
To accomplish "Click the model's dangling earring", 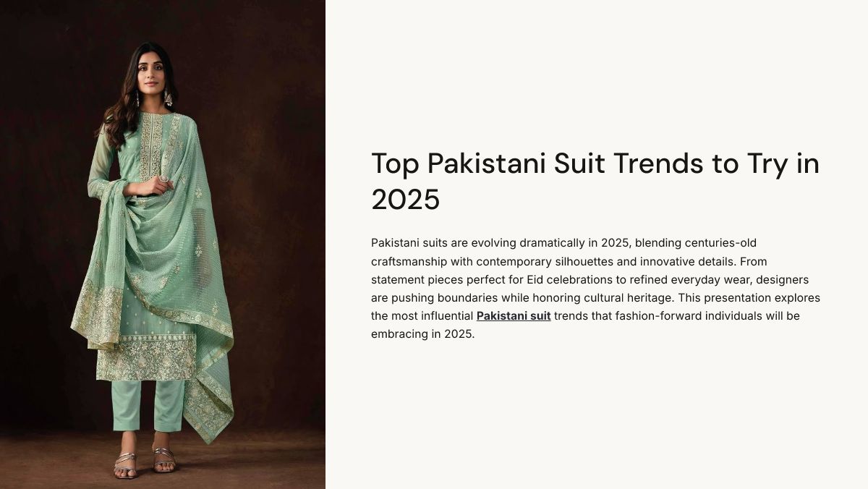I will click(x=169, y=98).
